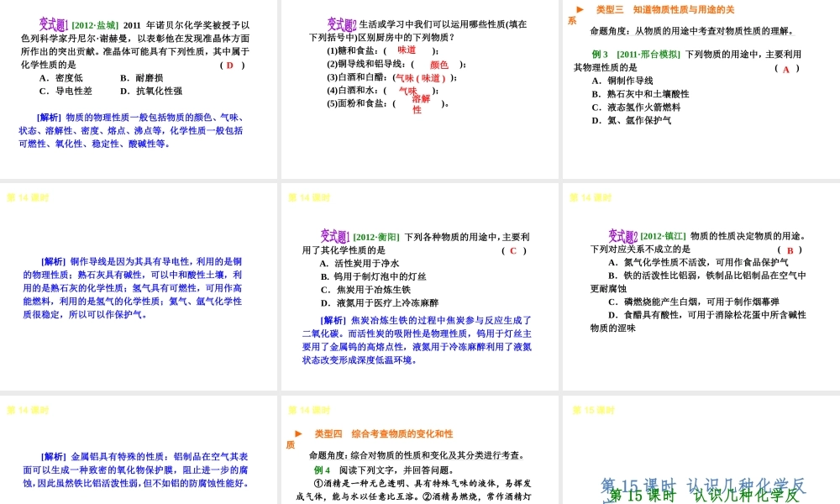Click the red answer C in the 衡阳 question

point(512,250)
